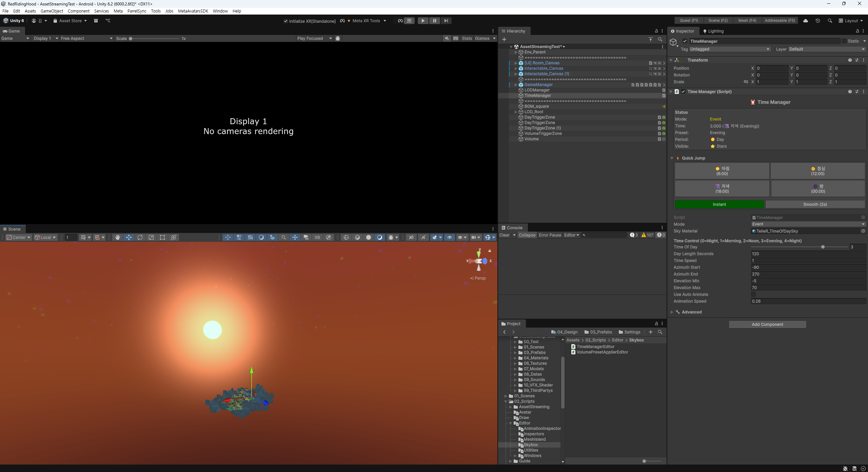This screenshot has width=868, height=472.
Task: Open the Mode dropdown set to Event
Action: pyautogui.click(x=808, y=224)
